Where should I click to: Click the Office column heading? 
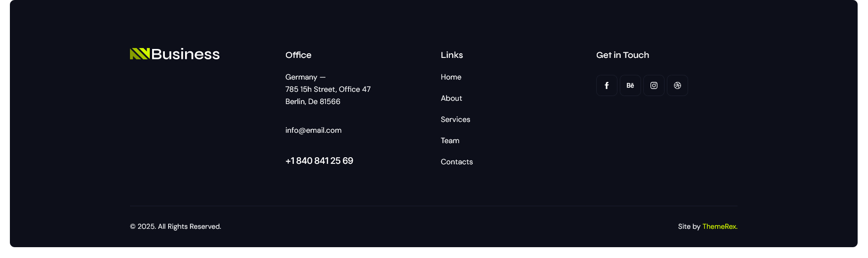coord(298,55)
